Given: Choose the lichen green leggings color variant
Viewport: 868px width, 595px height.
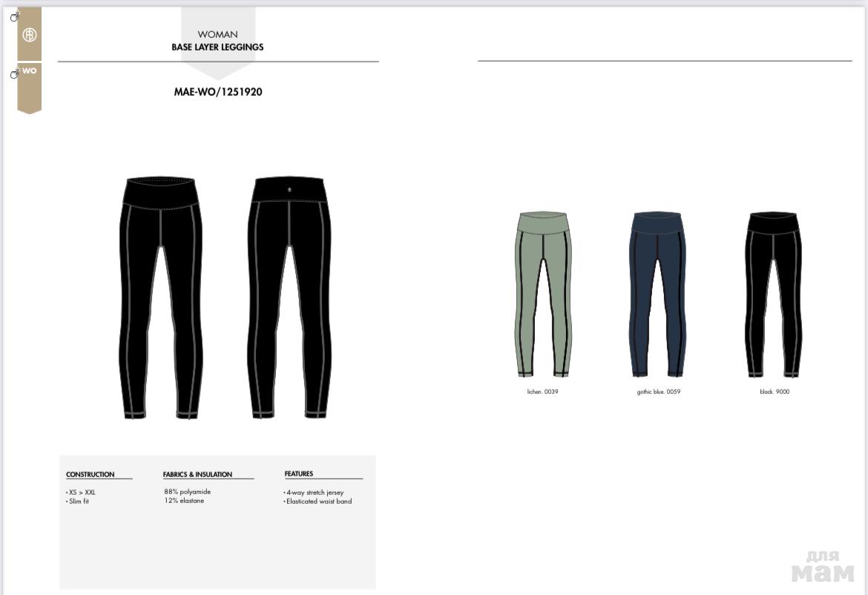Looking at the screenshot, I should pyautogui.click(x=542, y=294).
